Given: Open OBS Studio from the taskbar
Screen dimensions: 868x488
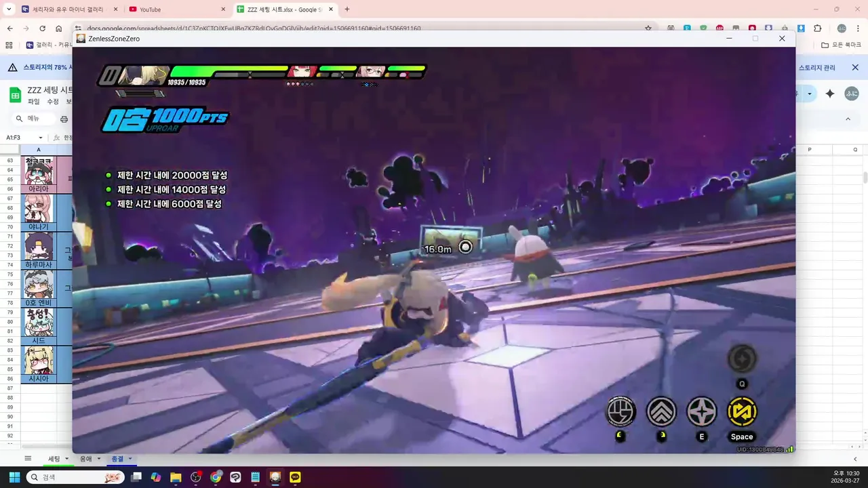Looking at the screenshot, I should click(196, 477).
